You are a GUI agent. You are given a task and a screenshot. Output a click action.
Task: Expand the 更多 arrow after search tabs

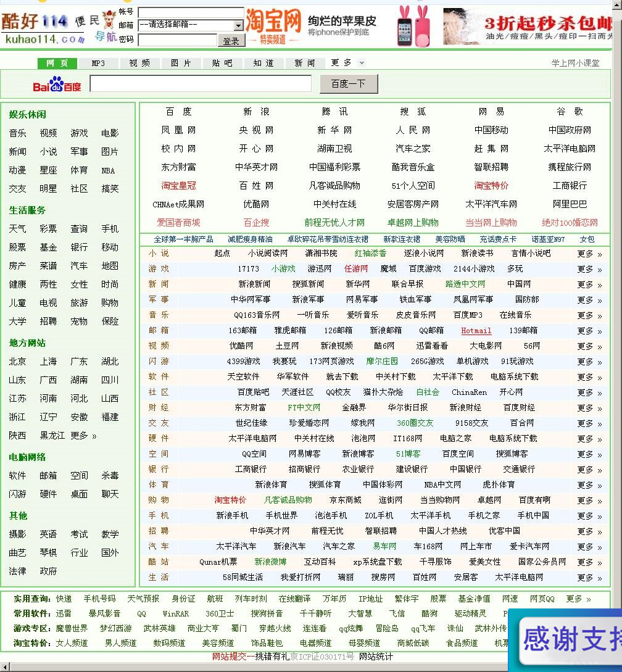(x=362, y=63)
